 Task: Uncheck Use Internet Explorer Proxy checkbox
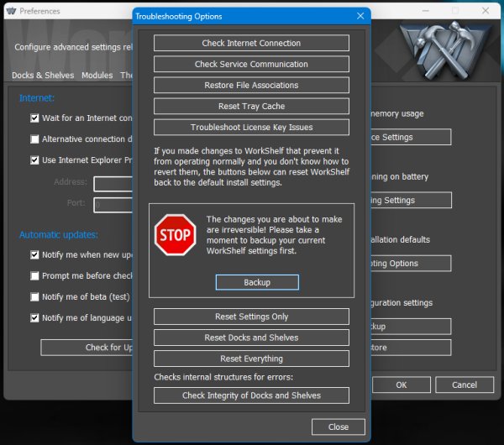pyautogui.click(x=34, y=160)
